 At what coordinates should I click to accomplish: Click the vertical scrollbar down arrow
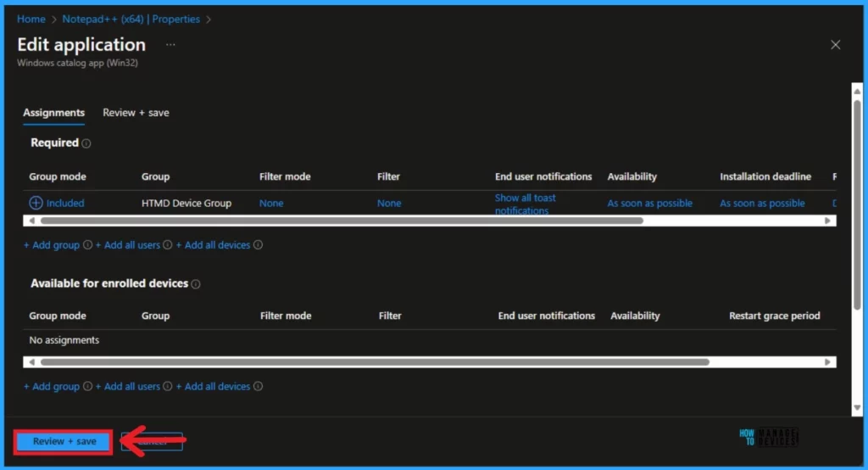click(857, 408)
